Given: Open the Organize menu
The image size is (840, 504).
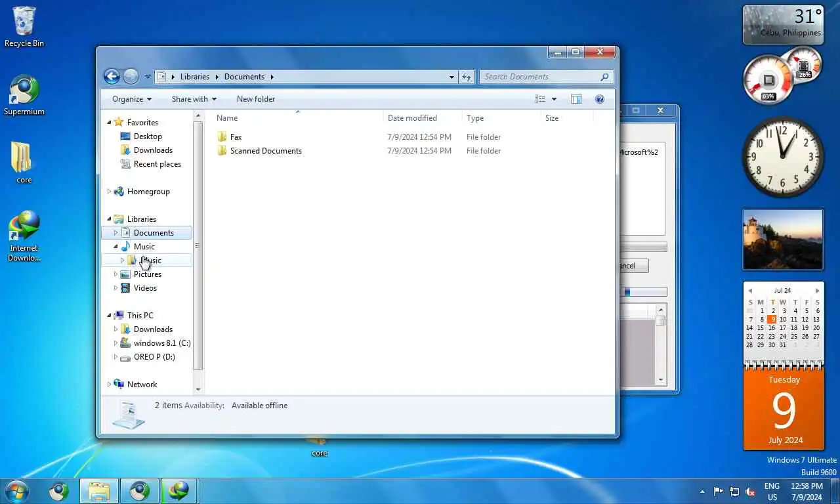Looking at the screenshot, I should 132,99.
